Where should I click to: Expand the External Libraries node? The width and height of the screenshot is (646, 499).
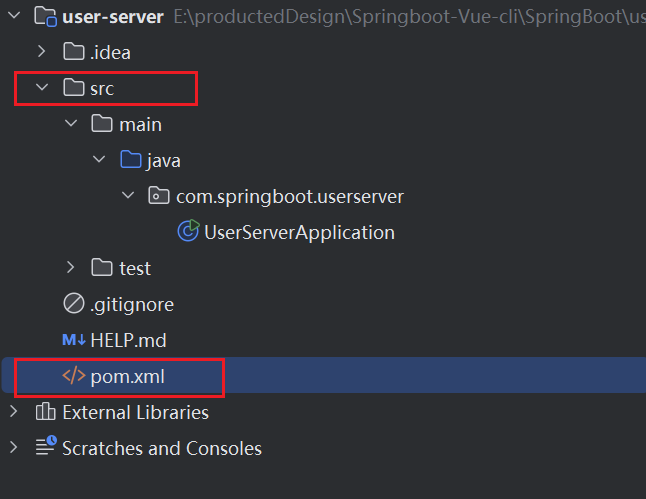tap(13, 412)
